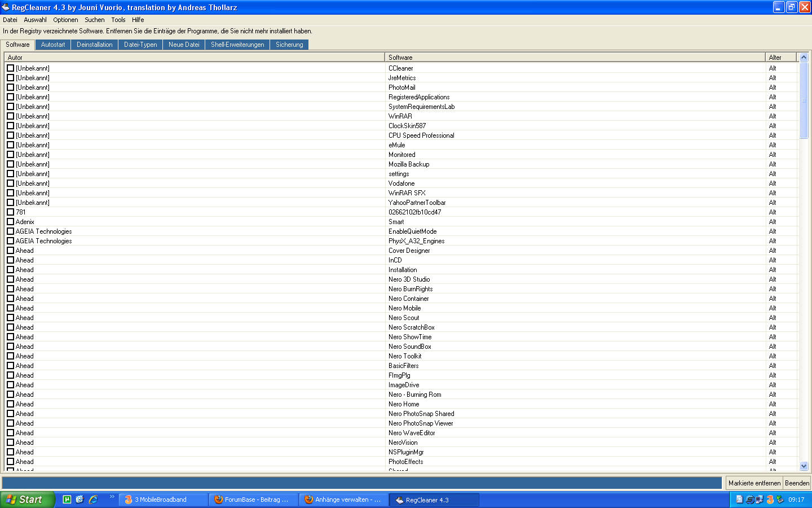Check the Mozilla Backup entry checkbox
Screen dimensions: 812x508
[x=10, y=164]
